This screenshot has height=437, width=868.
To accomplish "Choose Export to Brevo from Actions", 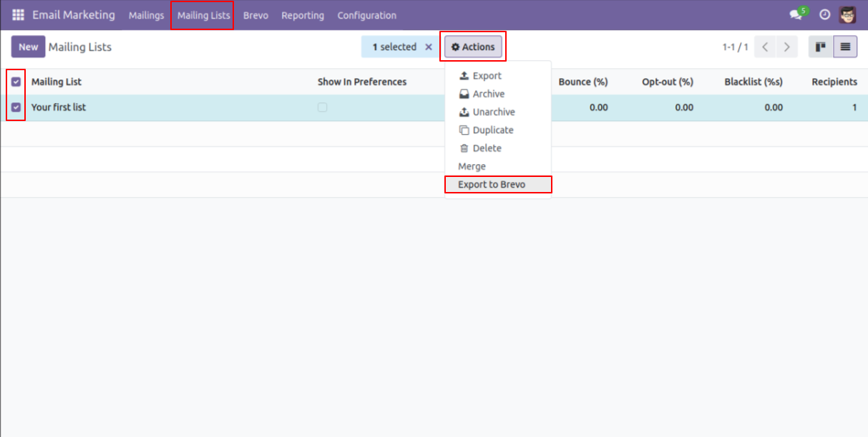I will pyautogui.click(x=492, y=185).
